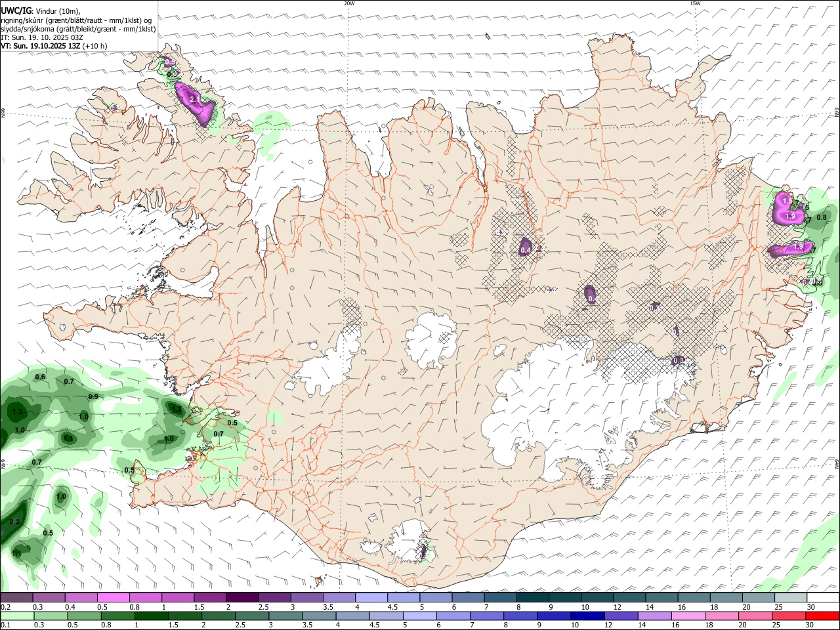
Task: Click the '1.1' rain value in the southwest corner
Action: [17, 554]
